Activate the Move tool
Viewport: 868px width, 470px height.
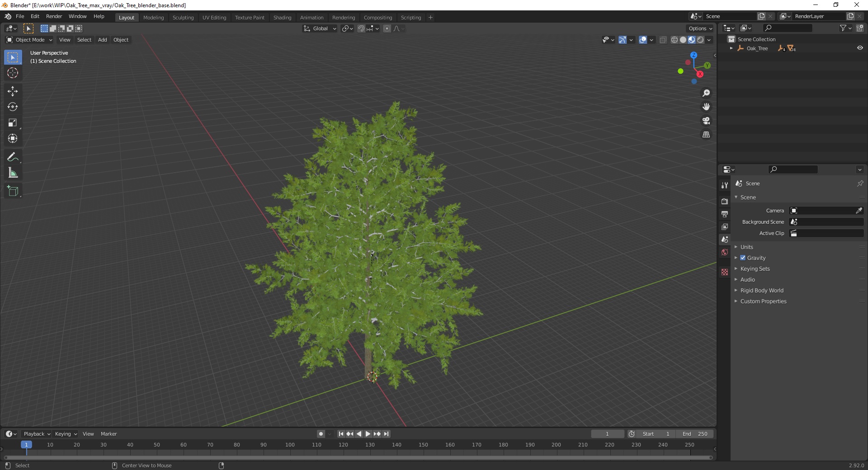point(13,91)
